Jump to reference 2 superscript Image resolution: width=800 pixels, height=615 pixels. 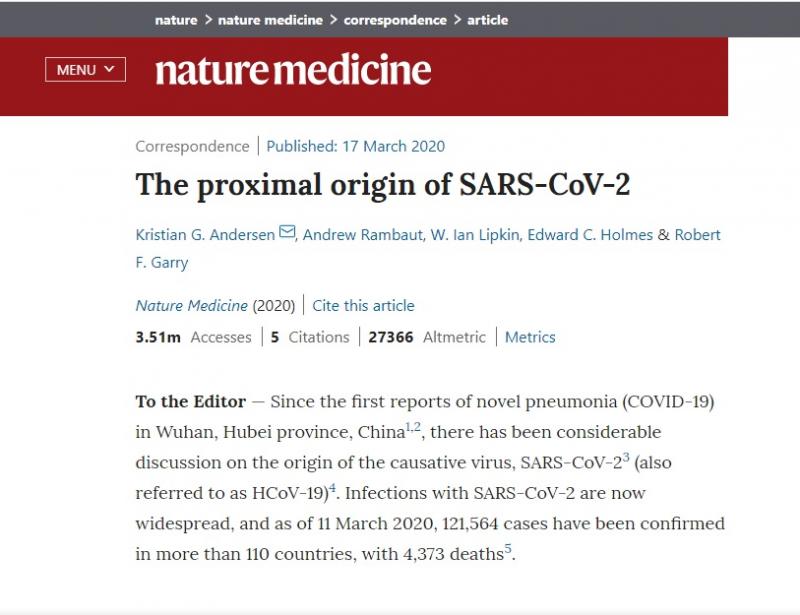[418, 428]
